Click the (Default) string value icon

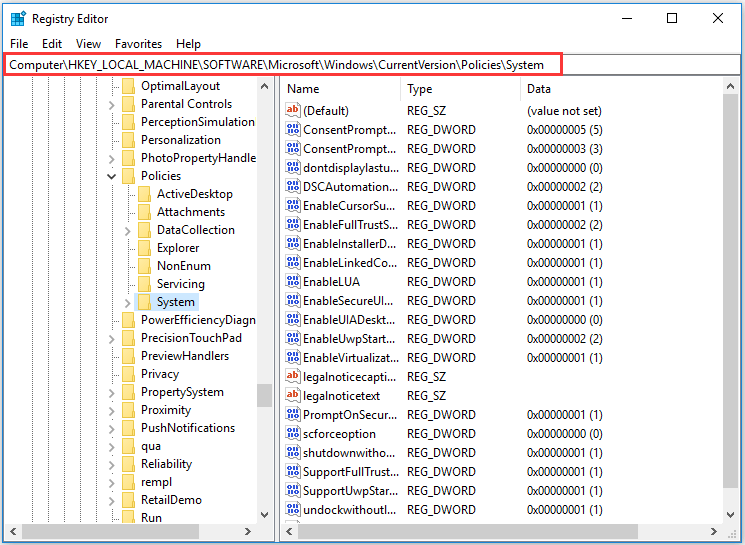point(293,110)
